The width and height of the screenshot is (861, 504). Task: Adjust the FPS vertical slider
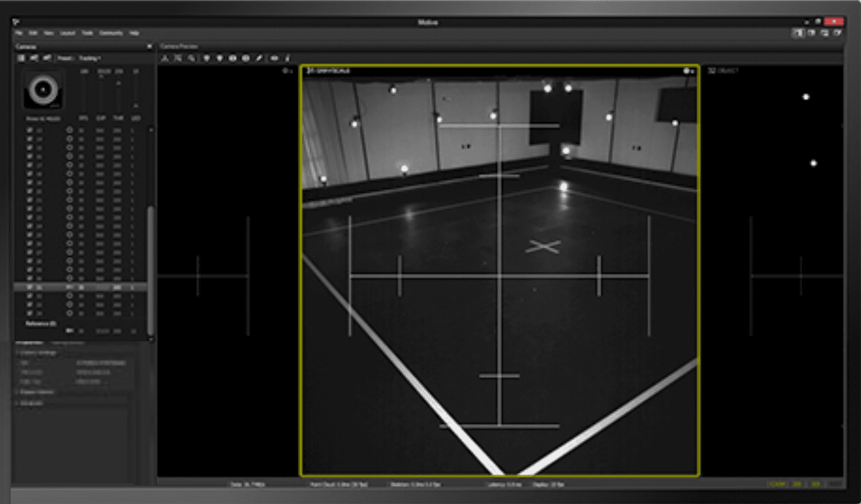[84, 94]
